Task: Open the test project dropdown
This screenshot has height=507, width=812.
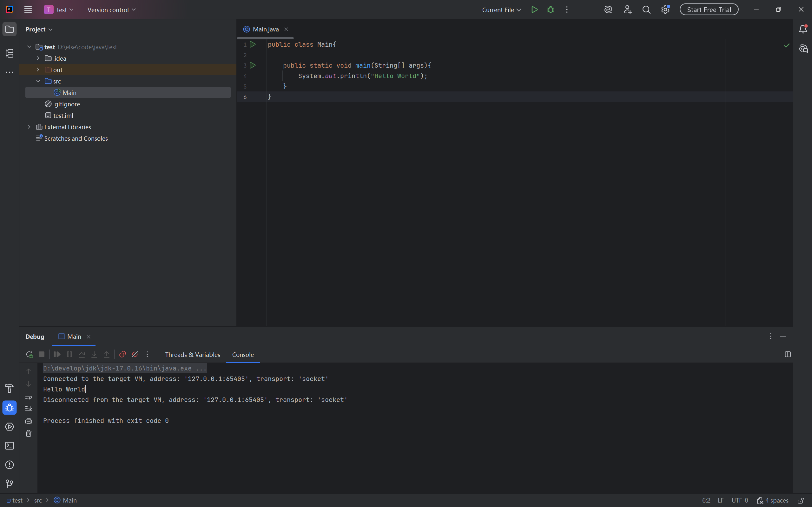Action: coord(59,10)
